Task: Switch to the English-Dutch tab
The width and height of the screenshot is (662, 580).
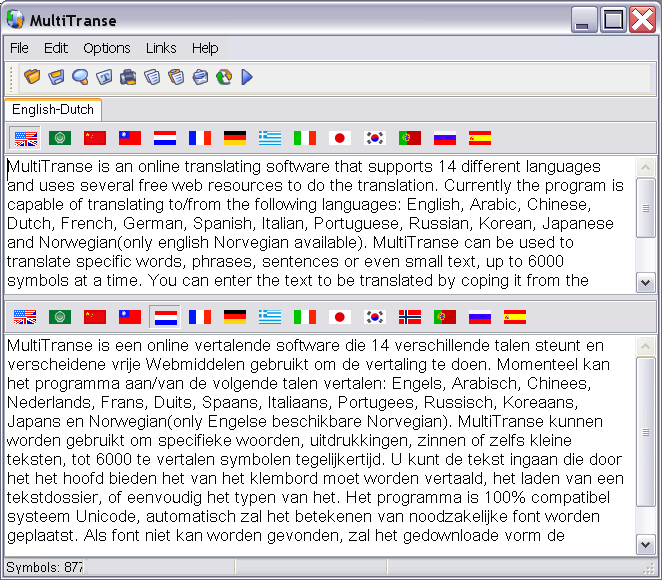Action: [53, 110]
